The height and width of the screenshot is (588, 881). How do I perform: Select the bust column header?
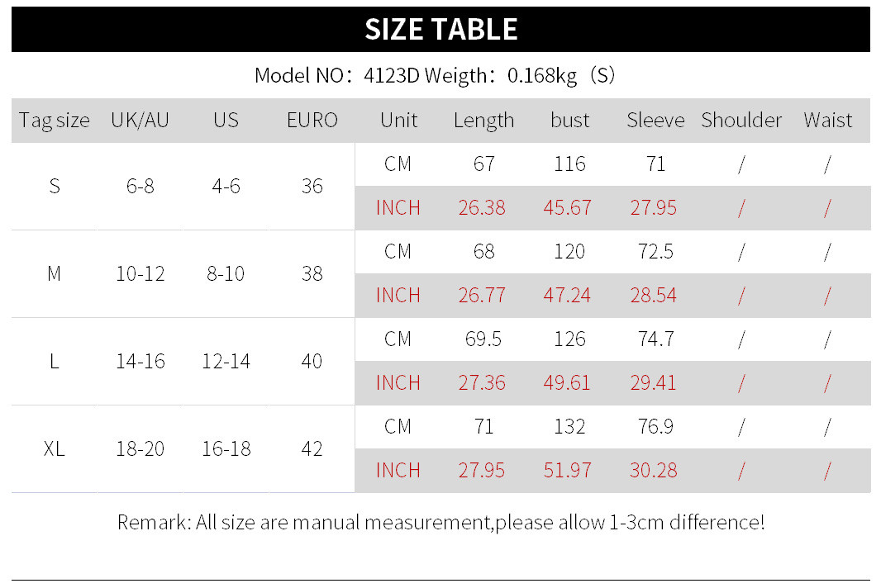point(569,121)
